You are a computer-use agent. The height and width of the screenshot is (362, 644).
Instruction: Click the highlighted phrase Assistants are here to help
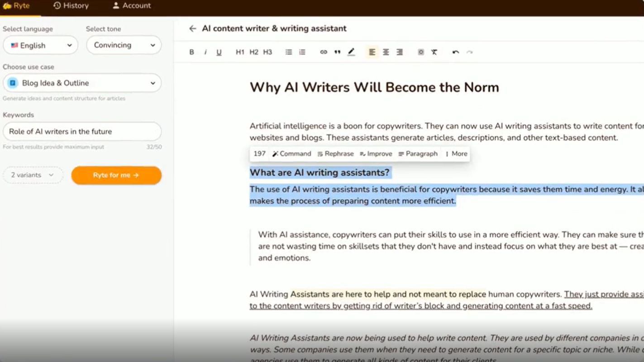pyautogui.click(x=388, y=294)
